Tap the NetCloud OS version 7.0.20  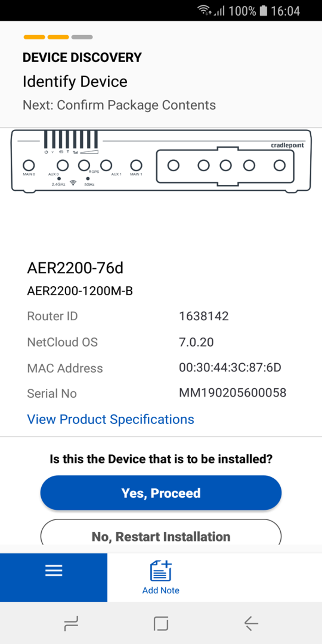[x=196, y=342]
